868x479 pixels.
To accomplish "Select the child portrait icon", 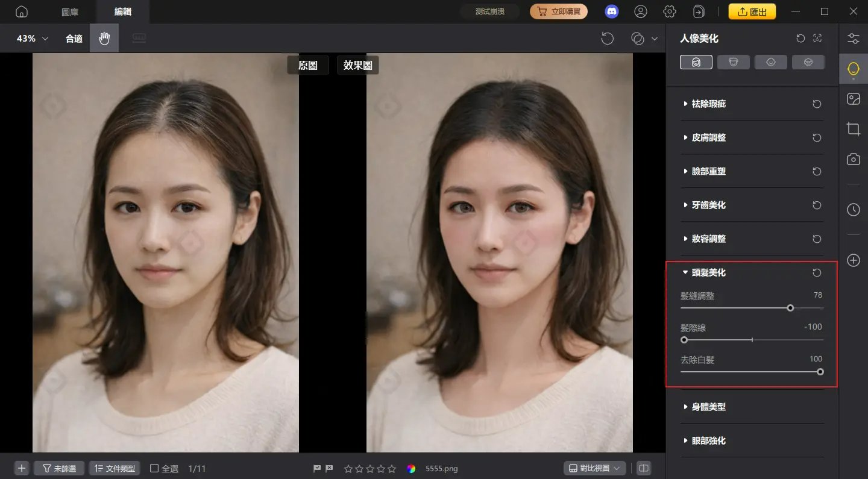I will [771, 61].
